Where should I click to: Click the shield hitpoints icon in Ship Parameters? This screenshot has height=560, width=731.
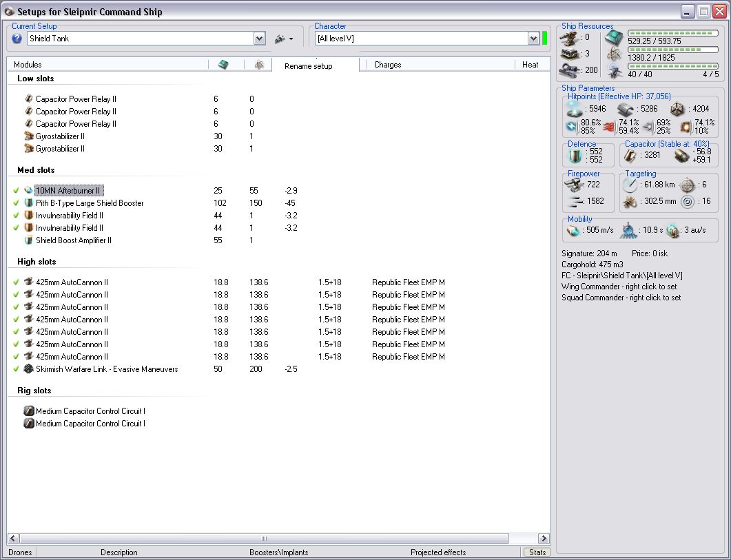tap(574, 109)
